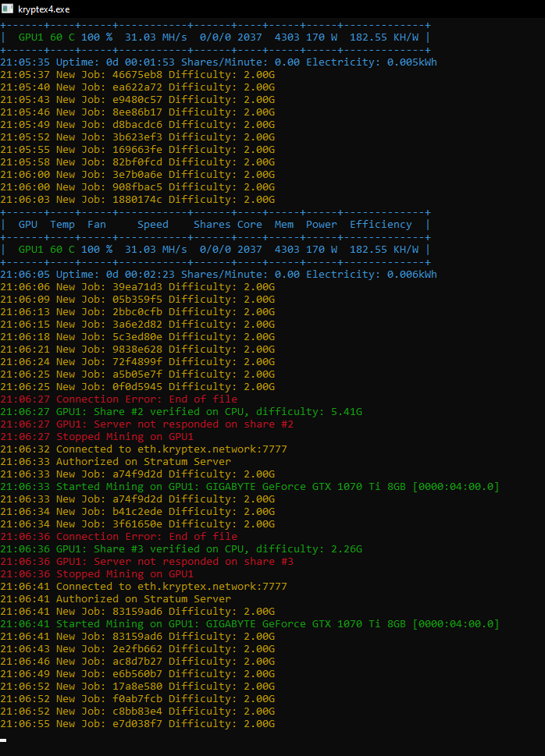This screenshot has width=545, height=756.
Task: Click the New Job 0f0d5945 line
Action: click(x=137, y=387)
